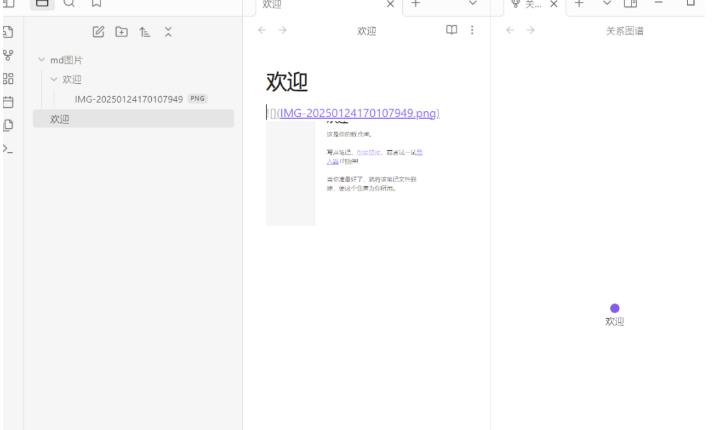Viewport: 721px width, 430px height.
Task: Change the file sort order
Action: [145, 32]
